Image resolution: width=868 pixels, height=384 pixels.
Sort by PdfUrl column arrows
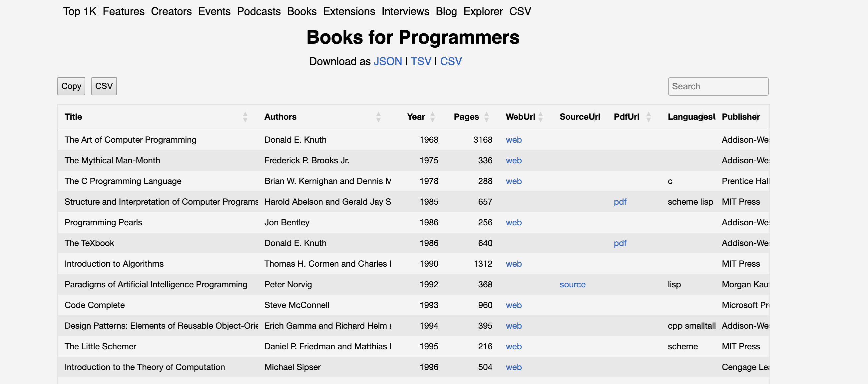[x=648, y=117]
